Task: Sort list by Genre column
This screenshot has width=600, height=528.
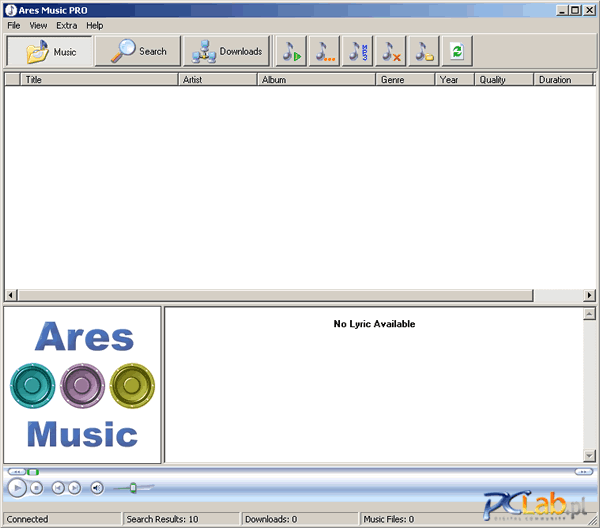Action: coord(405,80)
